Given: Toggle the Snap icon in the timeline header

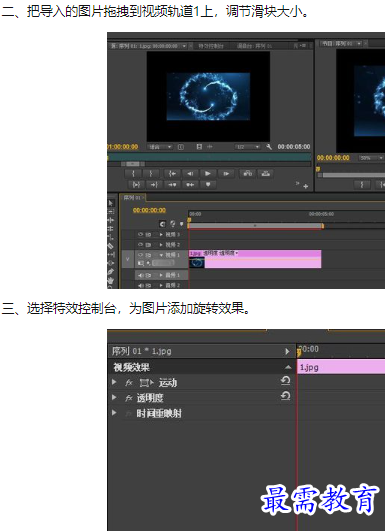Looking at the screenshot, I should tap(163, 224).
